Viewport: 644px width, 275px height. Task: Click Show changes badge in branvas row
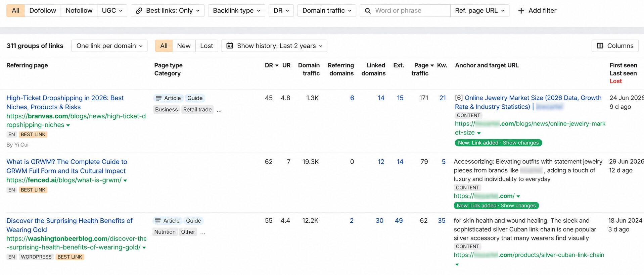point(521,143)
